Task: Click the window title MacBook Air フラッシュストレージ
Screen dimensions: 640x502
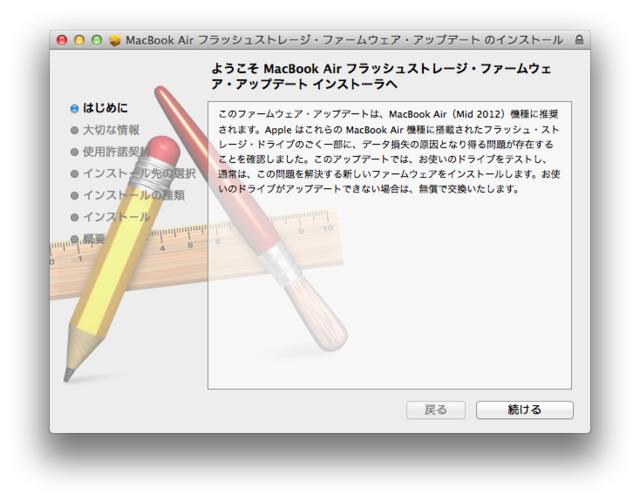Action: (x=344, y=40)
